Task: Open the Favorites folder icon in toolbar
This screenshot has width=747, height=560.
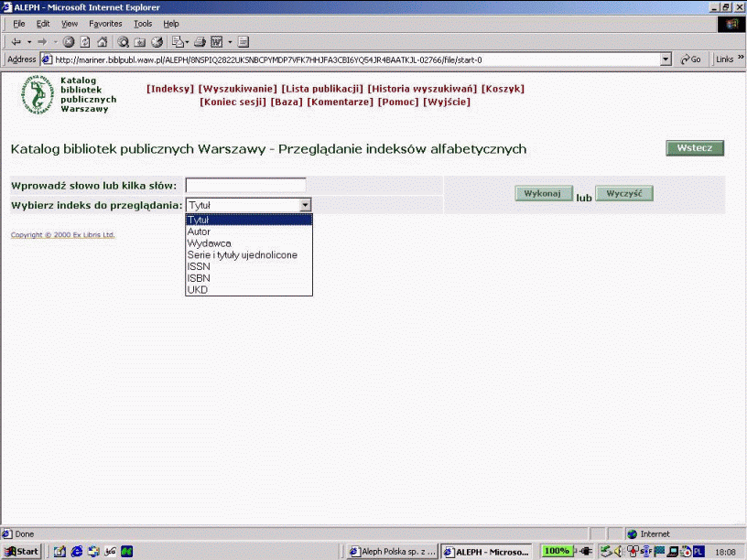Action: [139, 41]
